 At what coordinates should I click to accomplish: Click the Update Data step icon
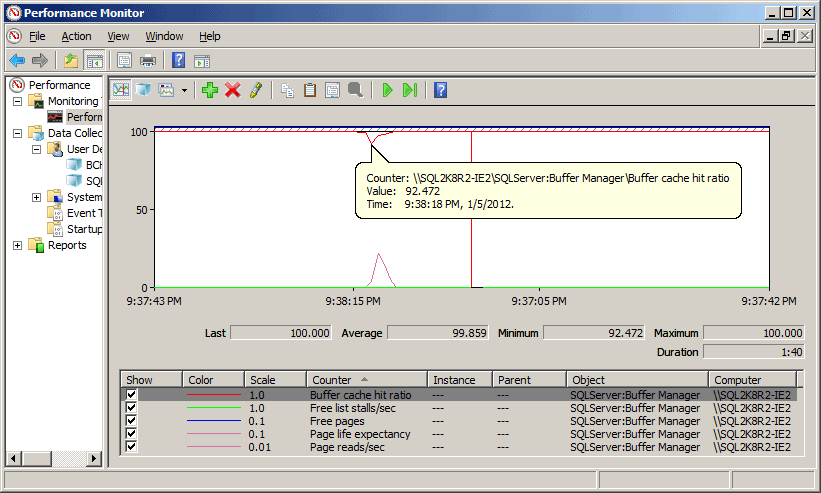point(410,90)
